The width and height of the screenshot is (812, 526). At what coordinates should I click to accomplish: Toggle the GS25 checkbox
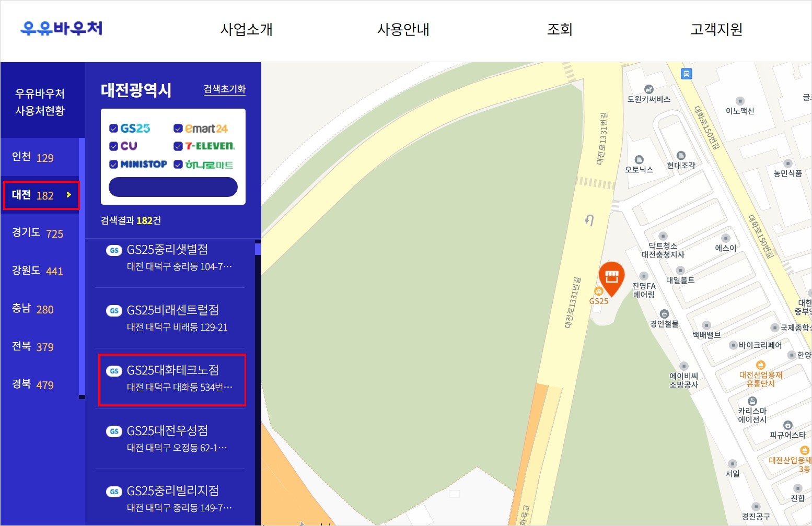tap(113, 128)
